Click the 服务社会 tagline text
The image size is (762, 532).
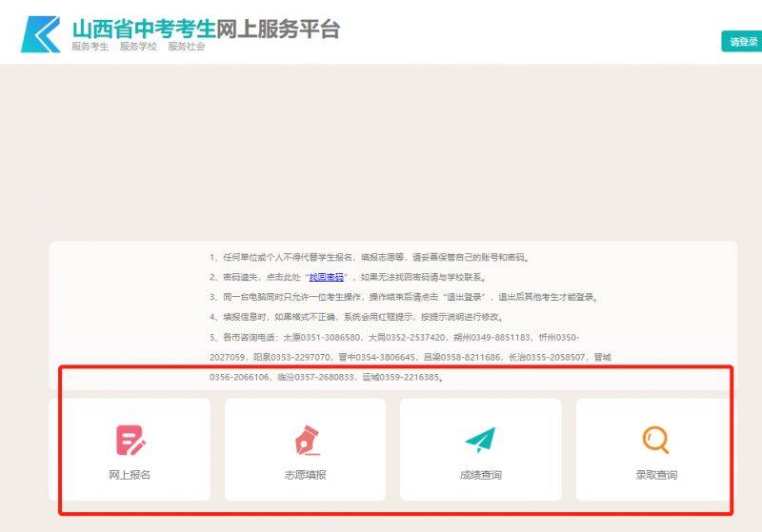pos(186,47)
